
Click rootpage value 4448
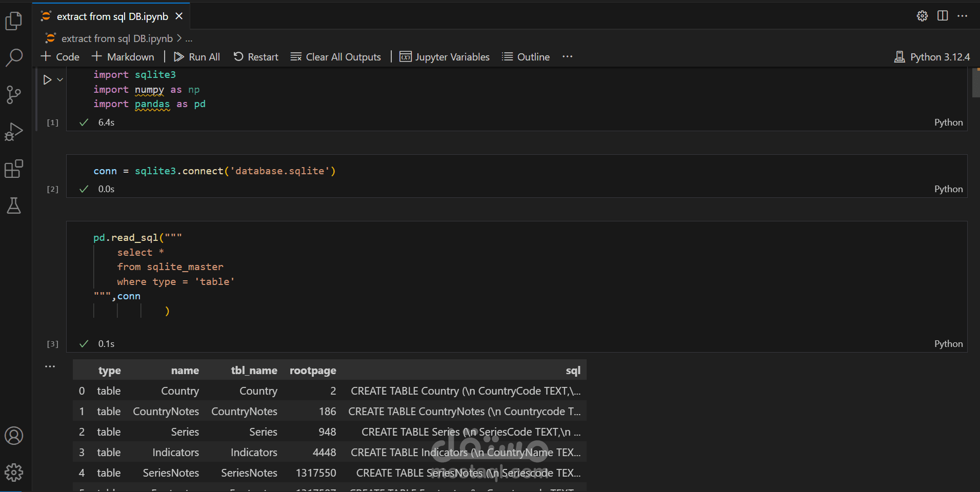[324, 453]
